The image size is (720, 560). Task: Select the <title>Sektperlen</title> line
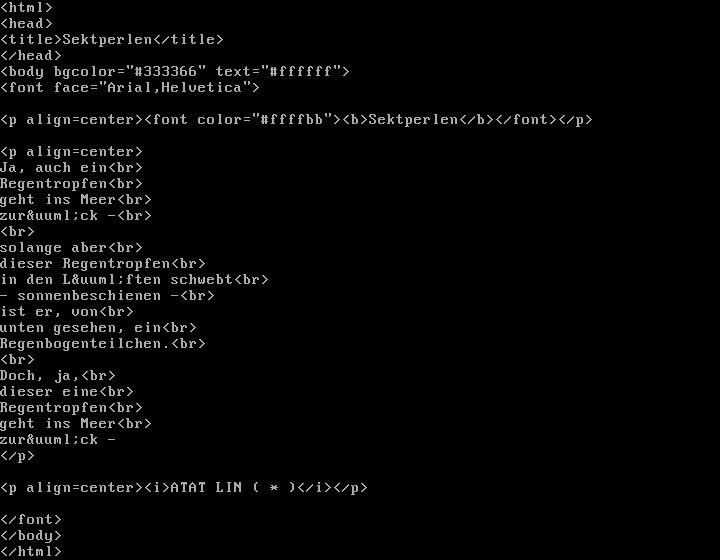tap(112, 40)
